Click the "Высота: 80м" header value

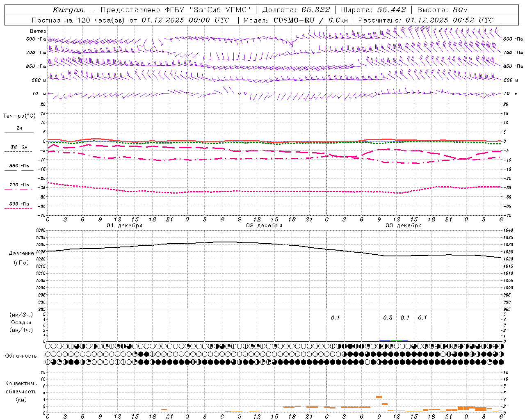(443, 10)
